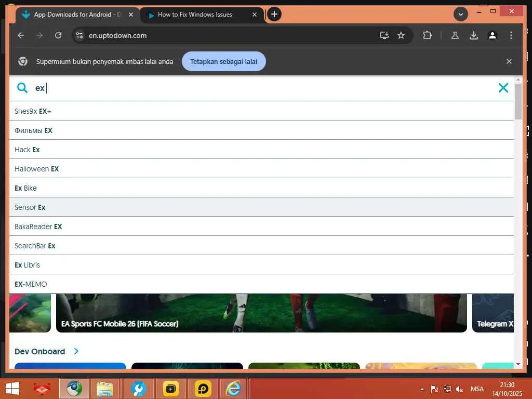Open the blue wrench app in taskbar
Viewport: 532px width, 399px height.
coord(138,389)
